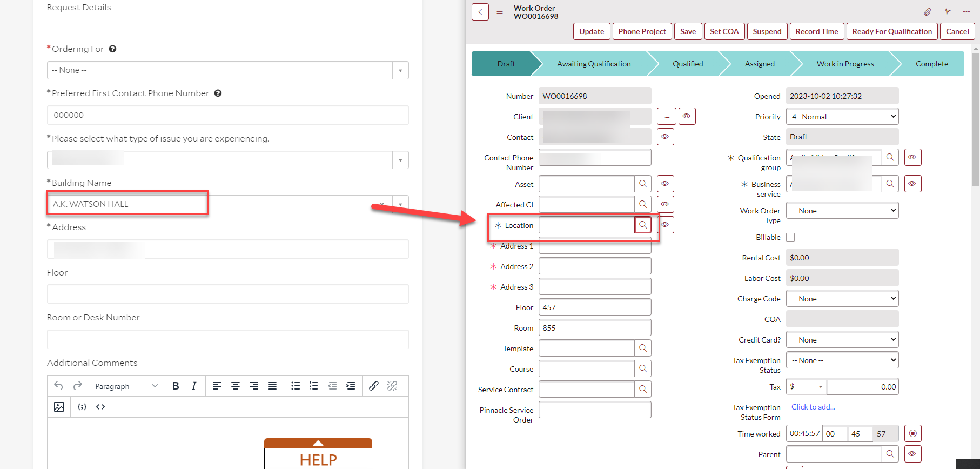
Task: Look up Affected CI using magnifier icon
Action: tap(643, 204)
